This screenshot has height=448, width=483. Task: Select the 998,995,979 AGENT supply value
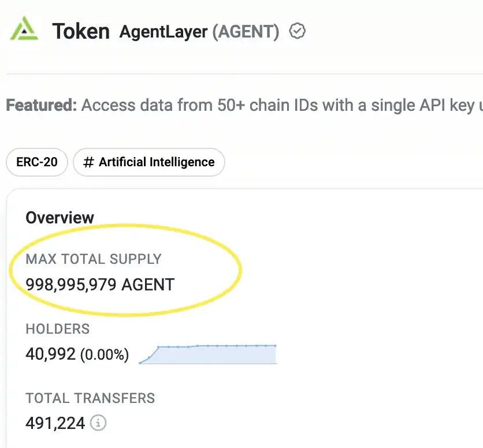coord(100,285)
